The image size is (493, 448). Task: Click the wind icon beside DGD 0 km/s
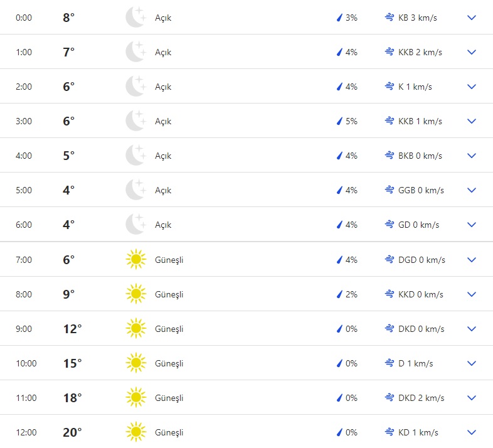[389, 259]
